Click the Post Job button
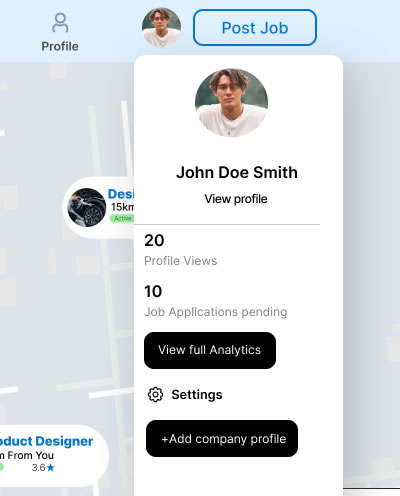Viewport: 400px width, 496px height. pos(255,28)
